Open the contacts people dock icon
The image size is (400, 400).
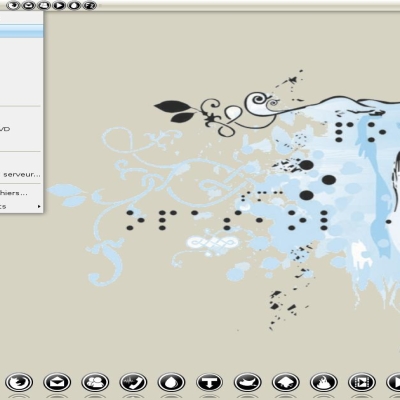[95, 382]
